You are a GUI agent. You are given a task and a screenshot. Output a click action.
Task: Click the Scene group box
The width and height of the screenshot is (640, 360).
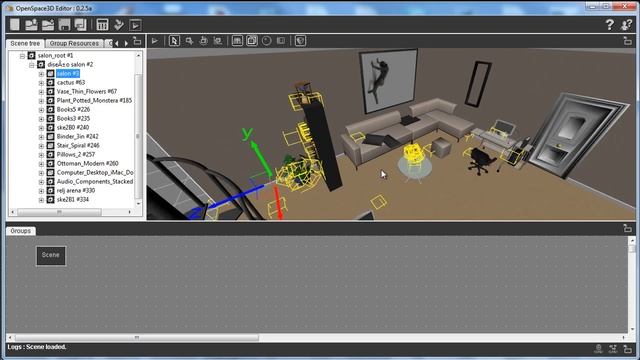tap(51, 256)
